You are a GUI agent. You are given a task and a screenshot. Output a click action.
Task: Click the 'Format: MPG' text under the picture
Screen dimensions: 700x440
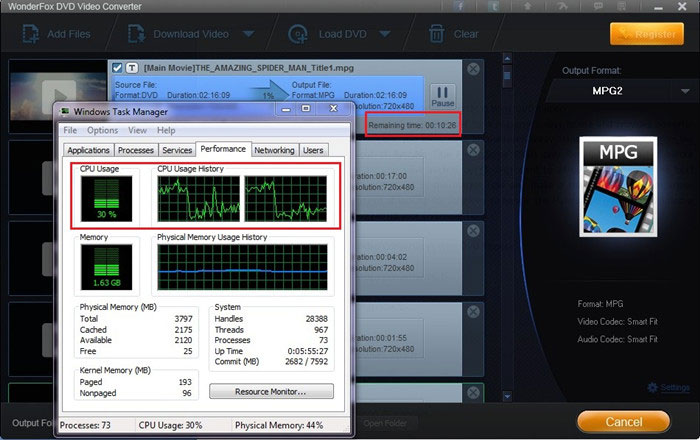click(x=600, y=304)
